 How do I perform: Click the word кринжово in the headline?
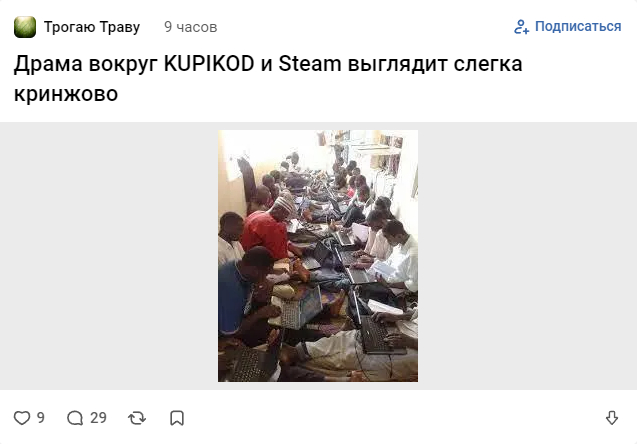tap(66, 94)
